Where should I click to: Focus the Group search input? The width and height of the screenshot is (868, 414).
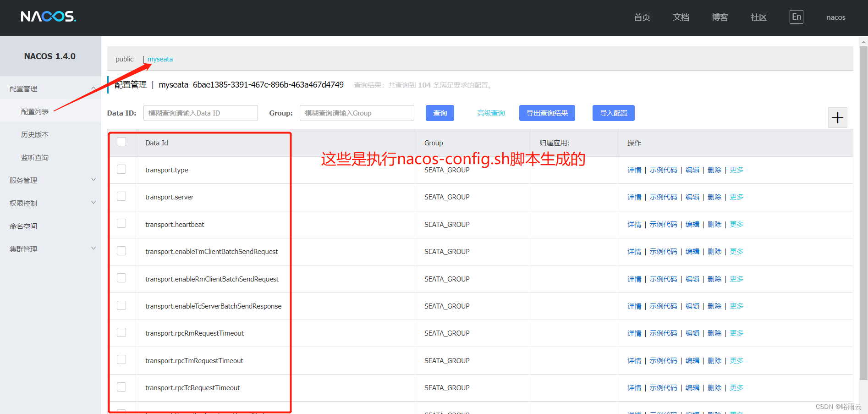coord(357,113)
